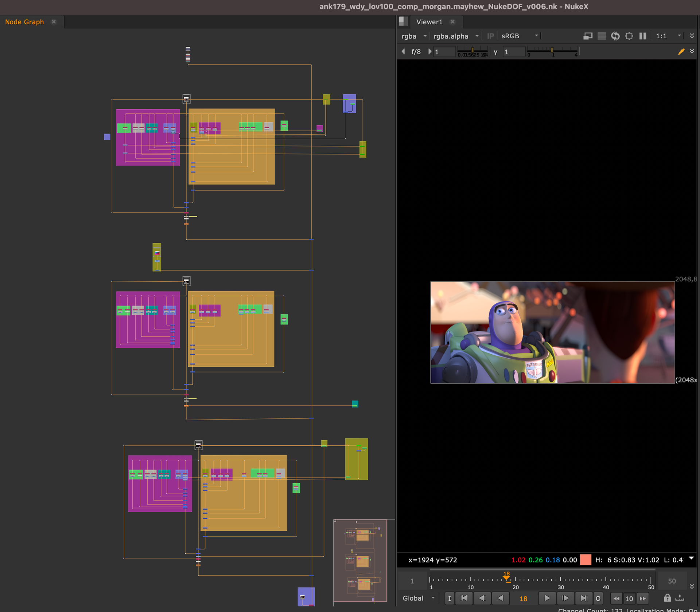Select the viewer node in bottom blue backdrop
The height and width of the screenshot is (612, 700).
coord(302,597)
